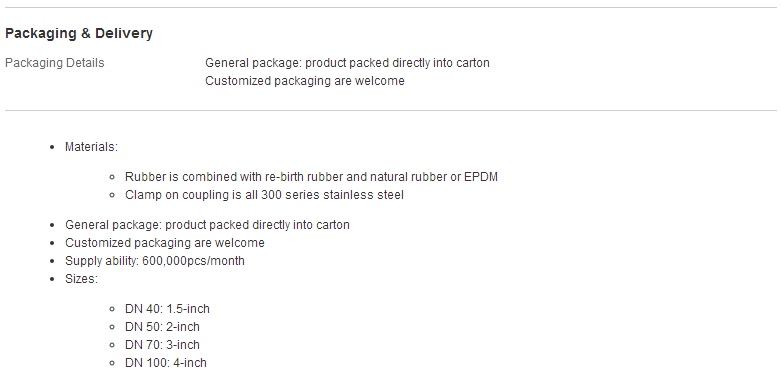Select the Packaging Details label
Screen dimensions: 781x392
[x=55, y=63]
